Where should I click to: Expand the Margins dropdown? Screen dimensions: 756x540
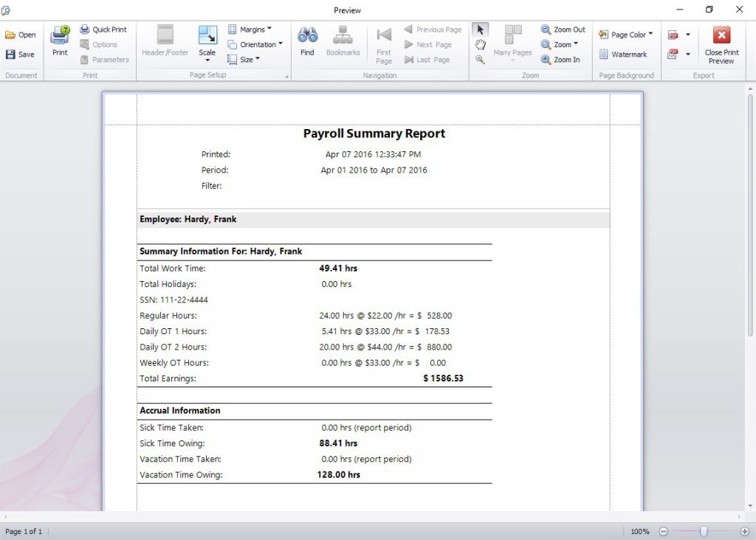(x=250, y=30)
